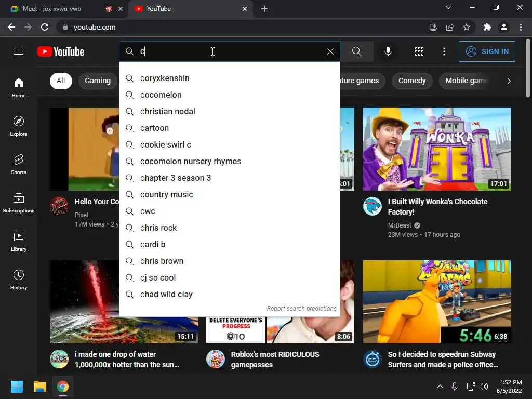
Task: Open the Subway Surfers speedrun thumbnail
Action: point(437,302)
